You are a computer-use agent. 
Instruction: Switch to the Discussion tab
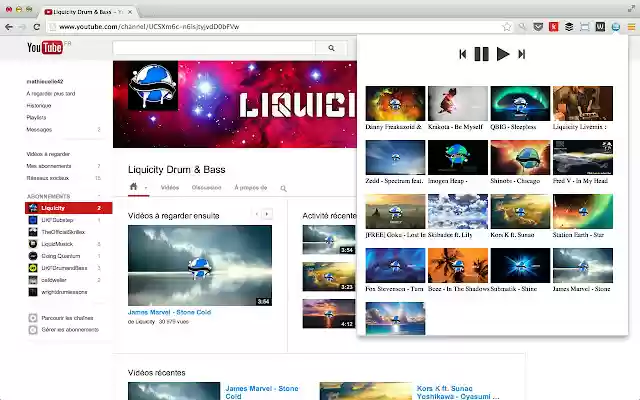pos(207,188)
